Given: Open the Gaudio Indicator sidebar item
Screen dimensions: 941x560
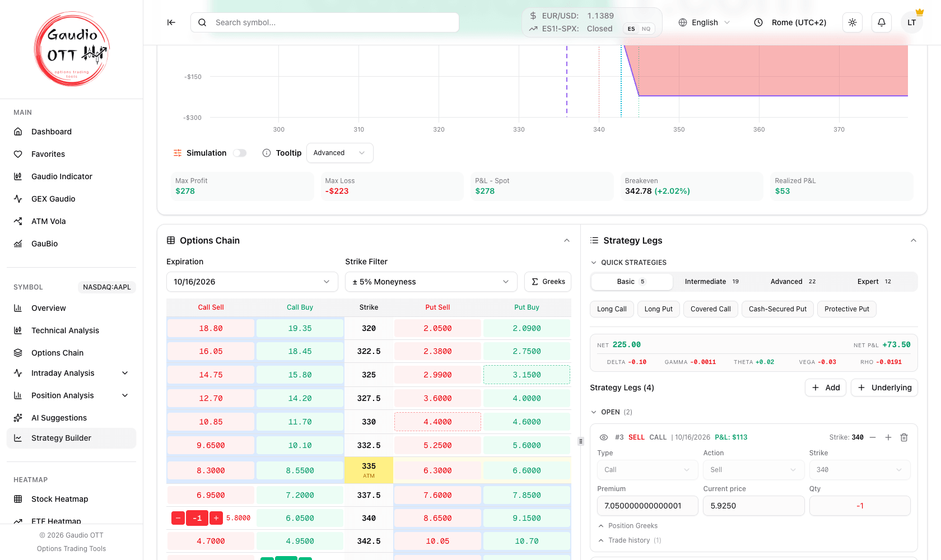Looking at the screenshot, I should click(x=71, y=176).
